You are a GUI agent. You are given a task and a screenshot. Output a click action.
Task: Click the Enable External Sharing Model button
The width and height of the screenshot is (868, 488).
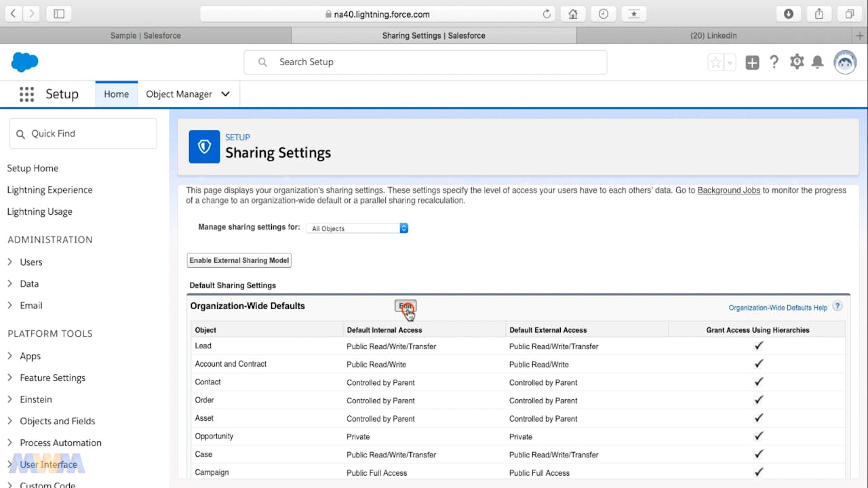[239, 260]
